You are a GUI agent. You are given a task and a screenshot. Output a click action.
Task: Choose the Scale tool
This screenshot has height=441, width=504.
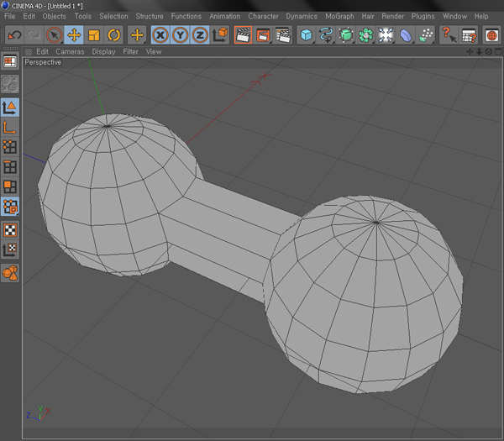click(94, 34)
